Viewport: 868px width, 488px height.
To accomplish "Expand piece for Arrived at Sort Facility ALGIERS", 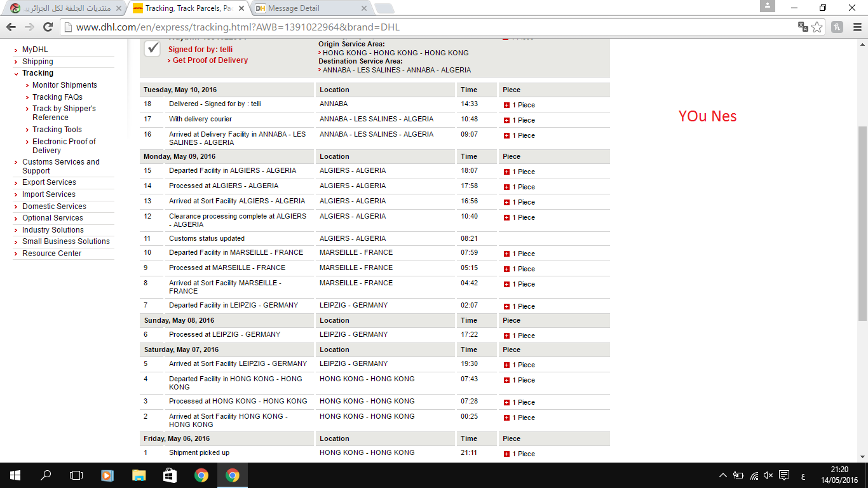I will [506, 202].
